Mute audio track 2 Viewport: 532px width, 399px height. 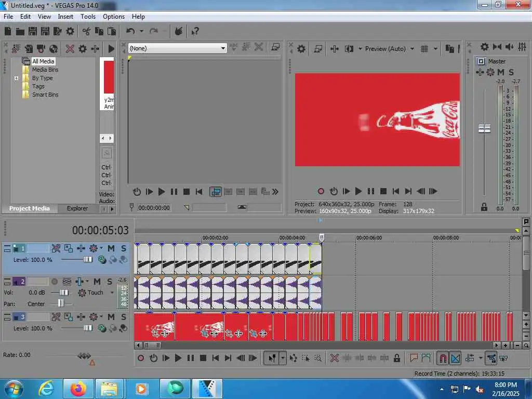[97, 282]
